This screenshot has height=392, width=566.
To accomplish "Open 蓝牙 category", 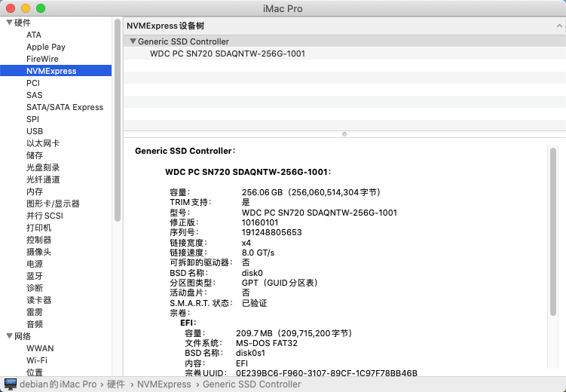I will [x=35, y=276].
